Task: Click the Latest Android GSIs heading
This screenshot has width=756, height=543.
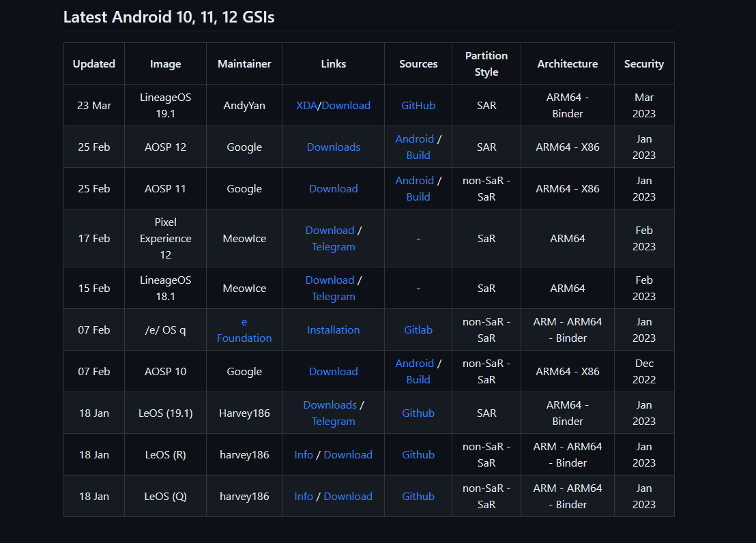Action: (169, 17)
